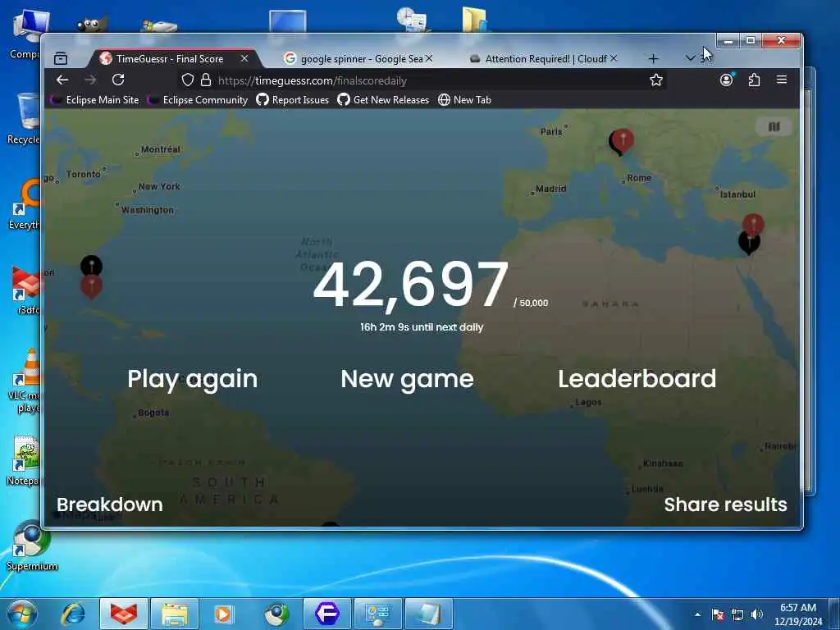Open the network tray icon
Screen dimensions: 840x630
[x=737, y=614]
